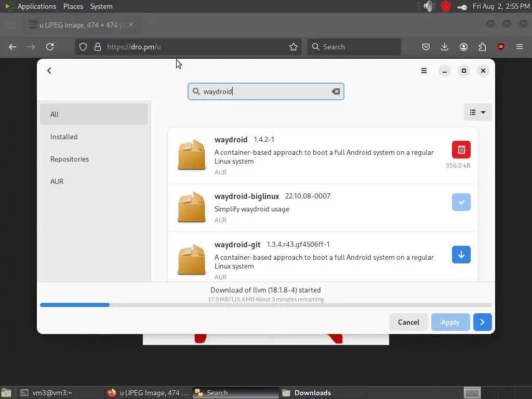Select the All category in sidebar

(x=94, y=114)
